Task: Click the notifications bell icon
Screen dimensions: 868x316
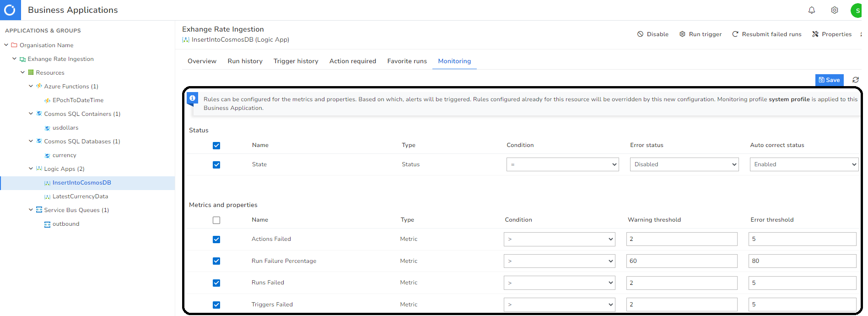Action: [811, 10]
